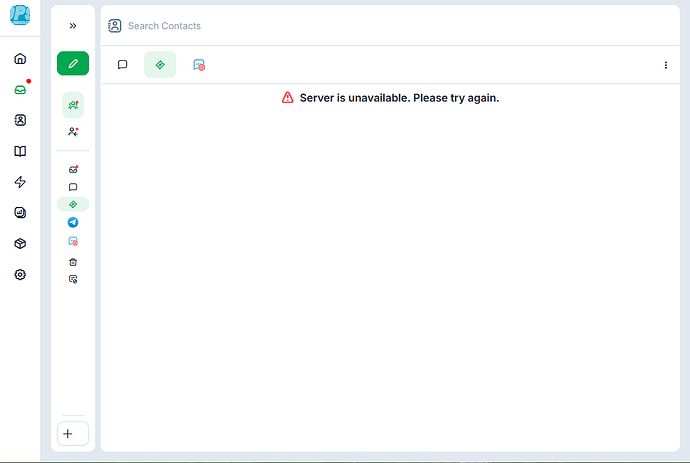This screenshot has width=690, height=463.
Task: Open the Contacts icon in the main navigation
Action: pyautogui.click(x=20, y=120)
